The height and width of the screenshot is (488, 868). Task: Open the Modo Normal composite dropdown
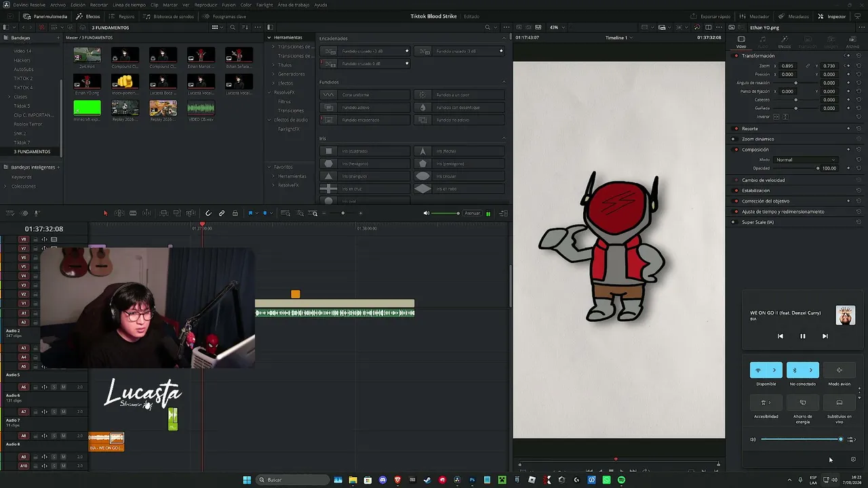click(805, 160)
